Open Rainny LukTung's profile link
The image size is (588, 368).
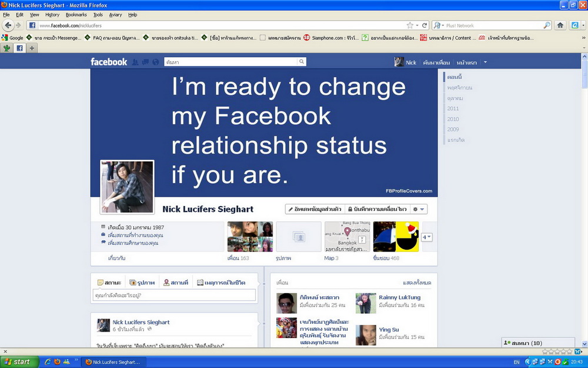[399, 297]
